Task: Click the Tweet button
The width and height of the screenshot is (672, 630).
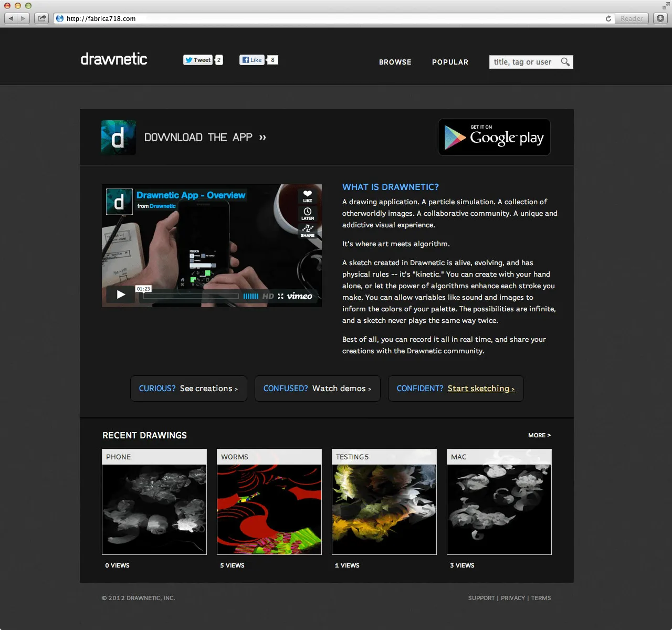Action: tap(198, 60)
